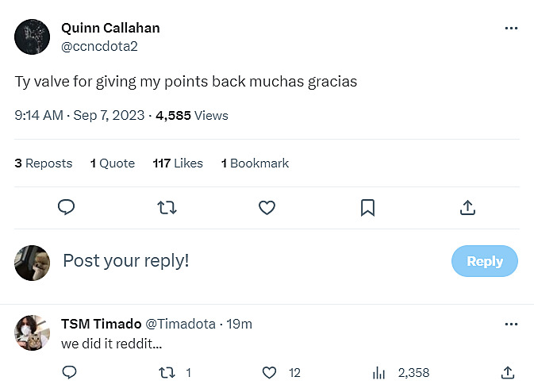Screen dimensions: 534x392
Task: Repost TSM Timado's reply
Action: [x=168, y=372]
